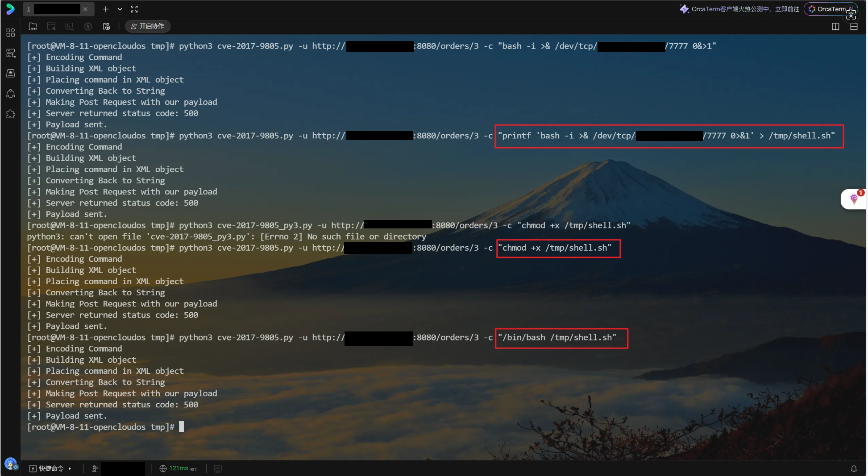Click the 'No such file or directory' error line

pos(226,236)
